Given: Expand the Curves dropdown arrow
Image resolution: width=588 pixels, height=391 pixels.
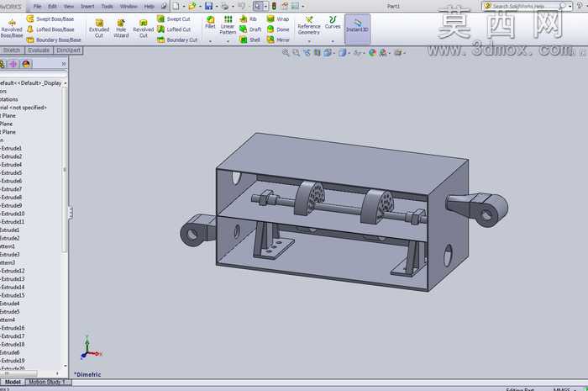Looking at the screenshot, I should click(333, 41).
